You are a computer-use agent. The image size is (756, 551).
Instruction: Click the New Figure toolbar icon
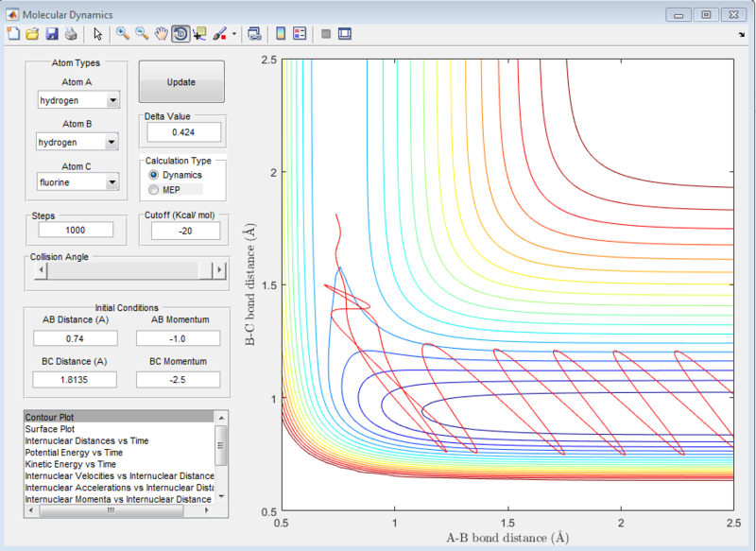coord(13,34)
